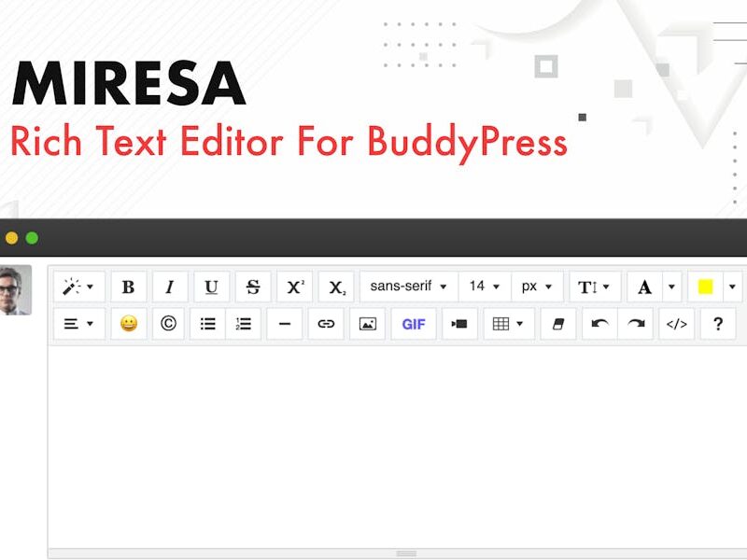This screenshot has height=560, width=747.
Task: Open the magic wand style menu
Action: [x=79, y=287]
